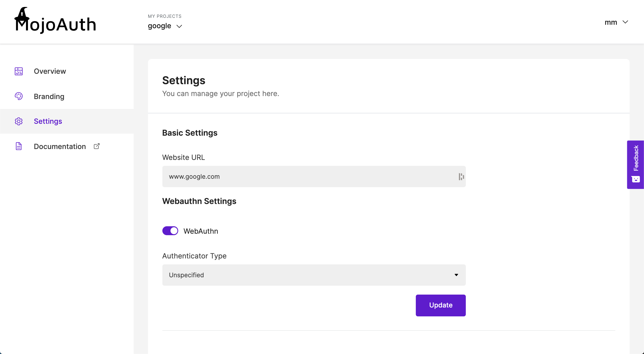Switch to the Overview section
This screenshot has height=354, width=644.
click(x=50, y=71)
